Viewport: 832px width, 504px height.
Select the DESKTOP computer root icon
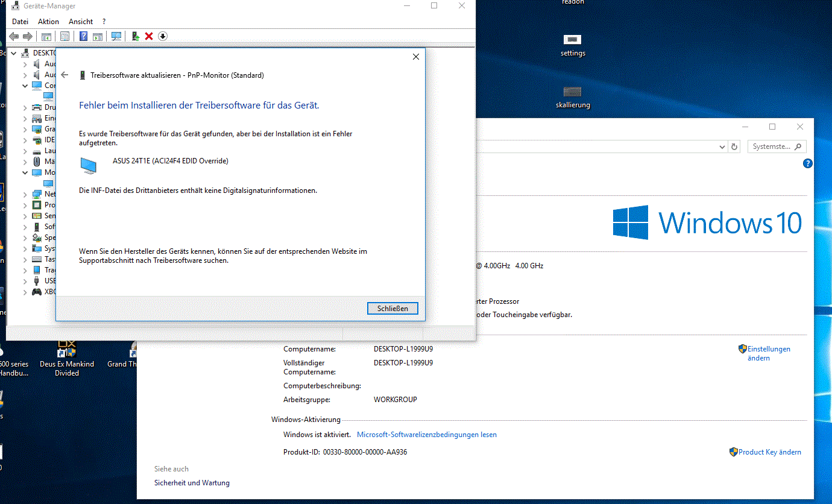click(25, 53)
